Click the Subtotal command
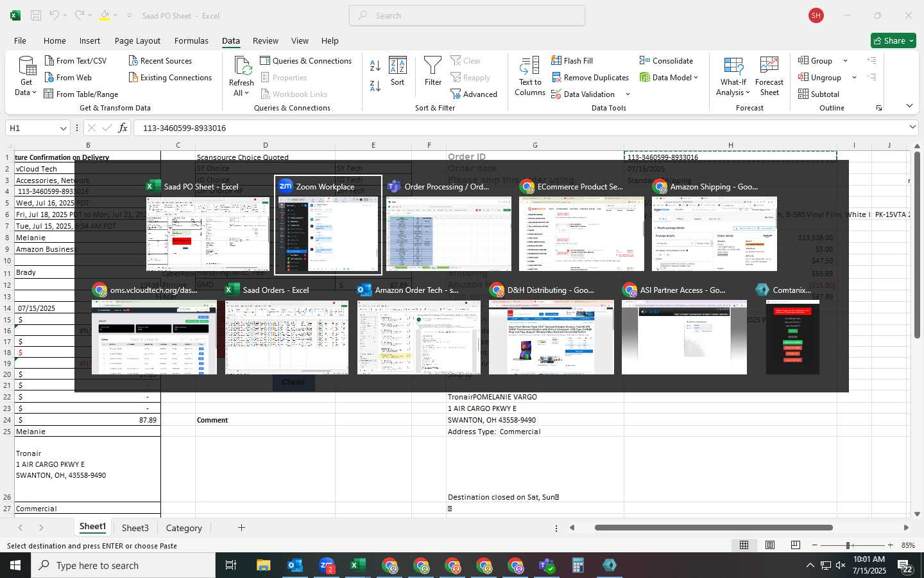 coord(819,94)
